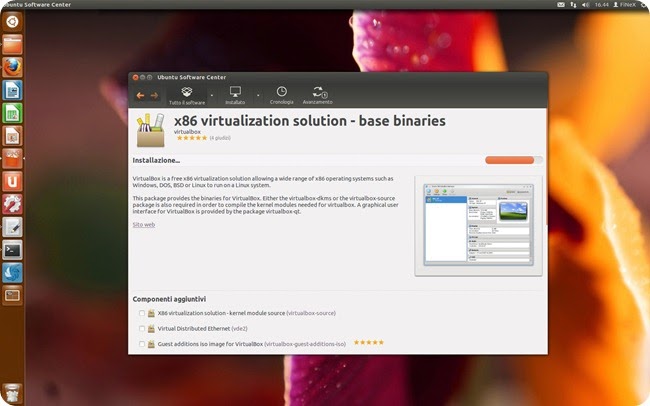Image resolution: width=650 pixels, height=406 pixels.
Task: Open the FiNeX user menu
Action: click(x=624, y=5)
